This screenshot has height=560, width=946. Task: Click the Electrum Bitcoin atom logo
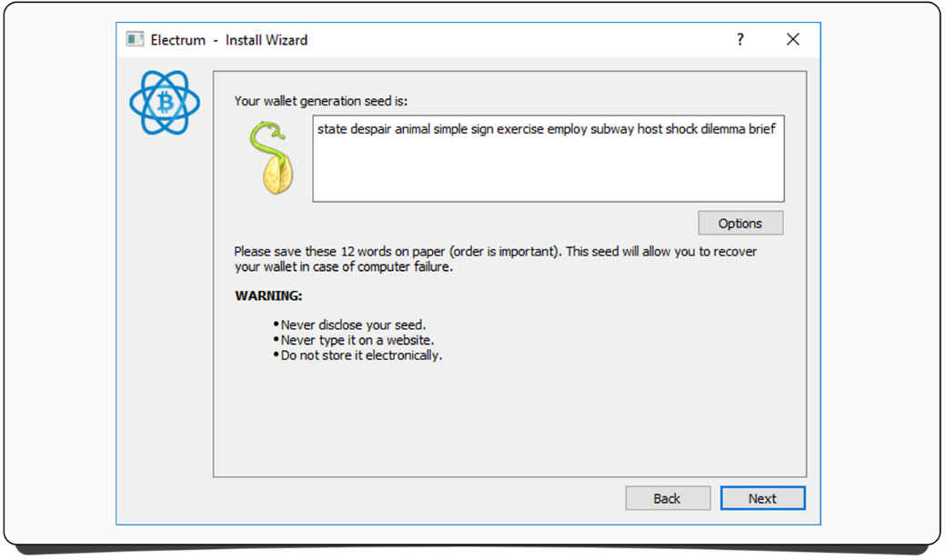[x=164, y=103]
